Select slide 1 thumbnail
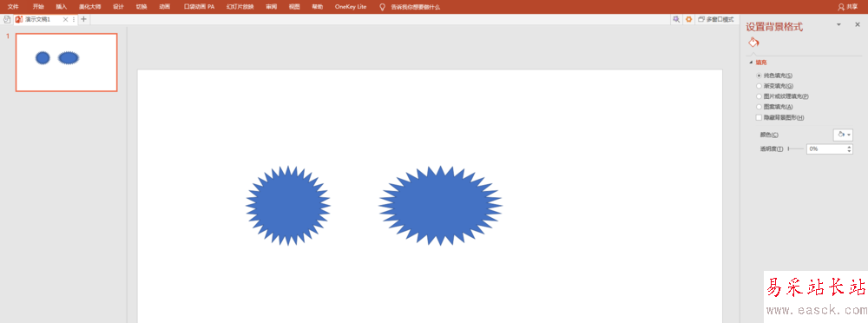 click(x=67, y=62)
